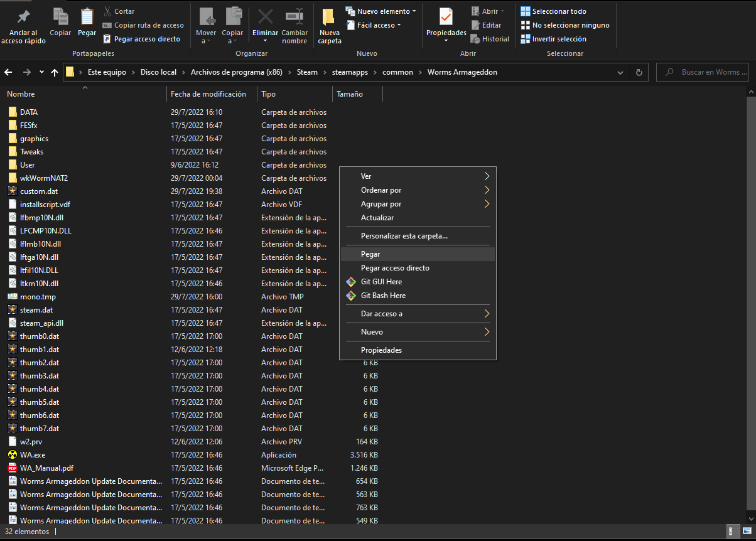Click the Steam breadcrumb
Image resolution: width=756 pixels, height=541 pixels.
(x=307, y=72)
